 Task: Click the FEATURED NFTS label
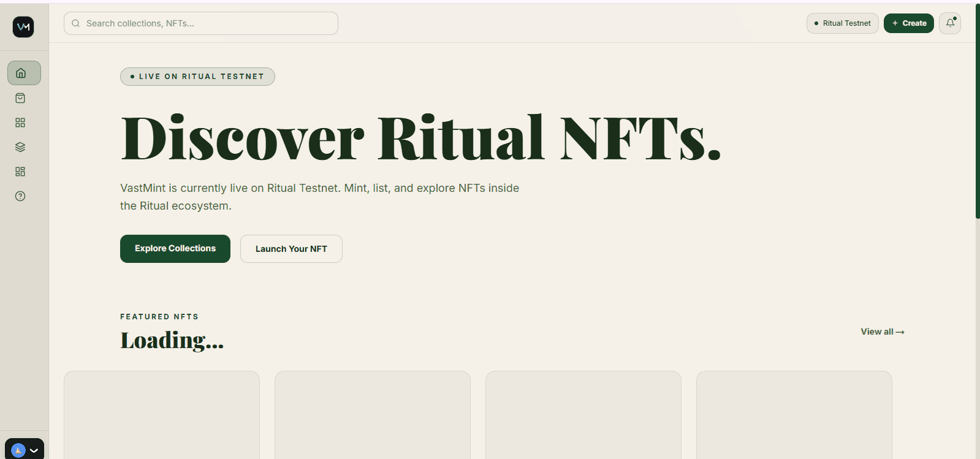coord(159,317)
